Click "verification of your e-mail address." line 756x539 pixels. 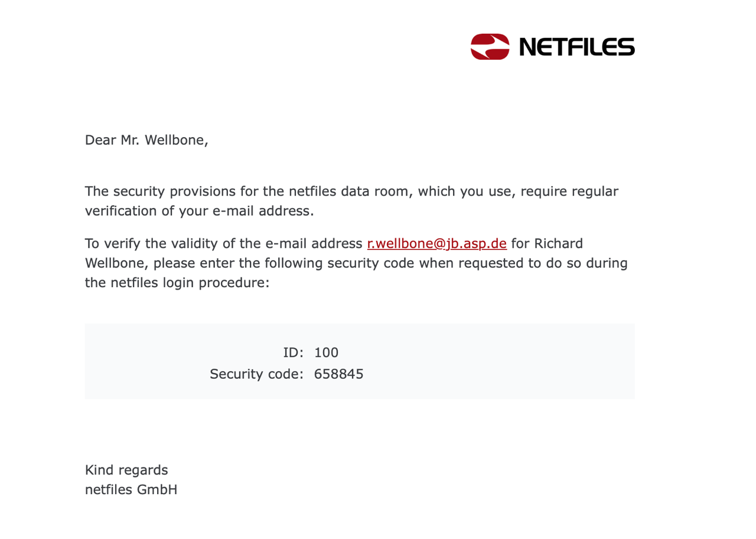pos(200,211)
